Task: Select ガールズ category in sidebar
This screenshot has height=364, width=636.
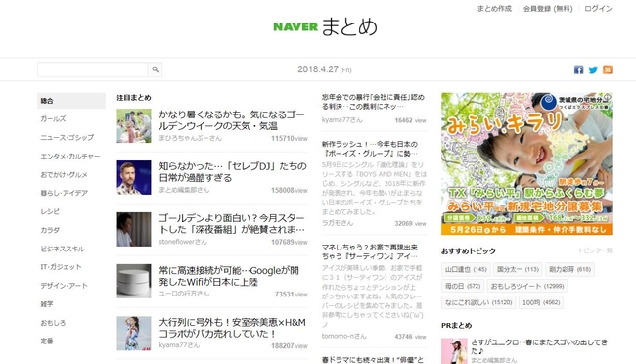Action: [53, 119]
